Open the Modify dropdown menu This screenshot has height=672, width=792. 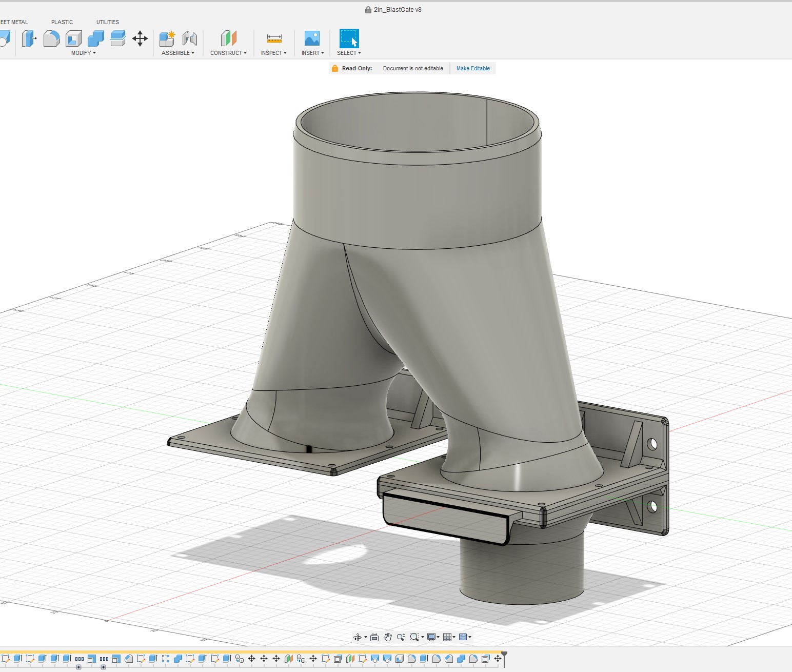tap(84, 53)
